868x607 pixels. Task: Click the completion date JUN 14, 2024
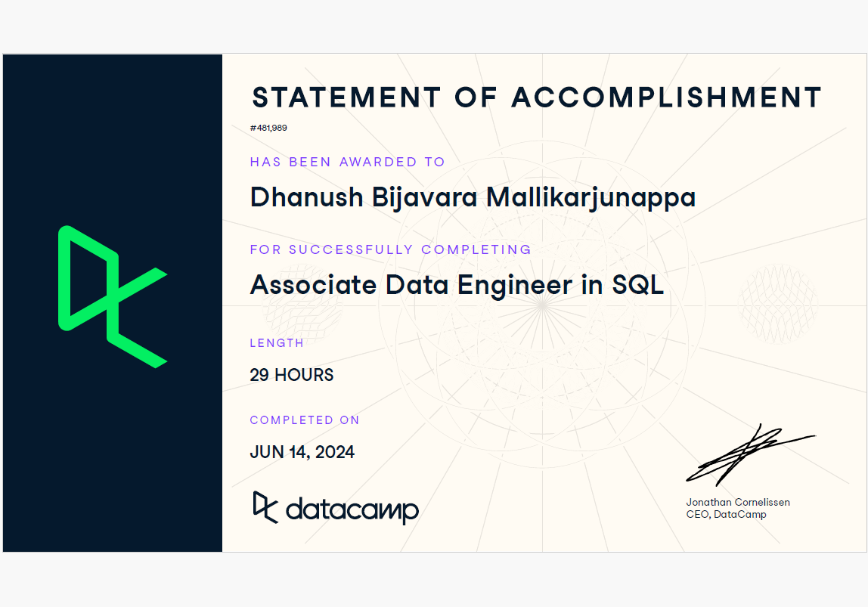302,452
